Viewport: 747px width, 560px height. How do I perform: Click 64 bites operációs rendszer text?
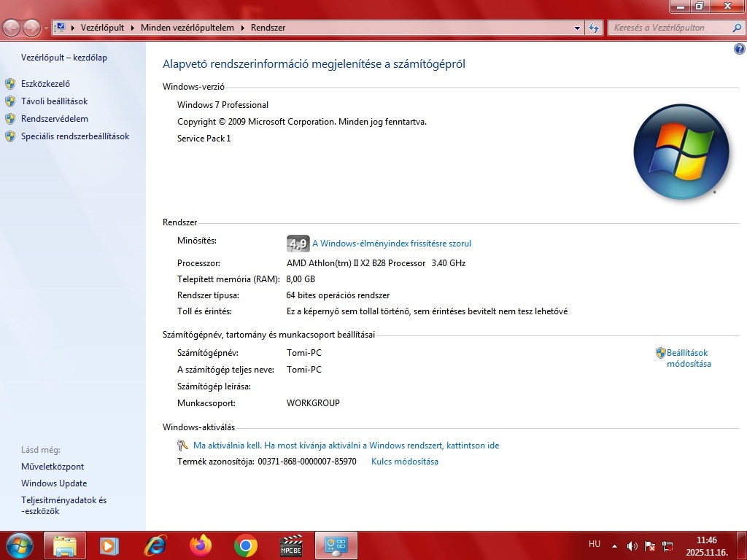pyautogui.click(x=338, y=295)
